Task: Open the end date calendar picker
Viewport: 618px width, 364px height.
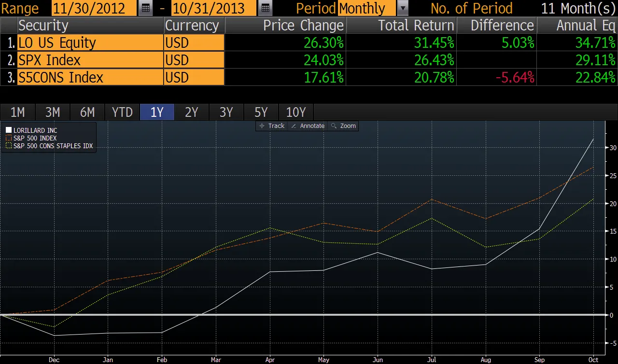Action: coord(265,8)
